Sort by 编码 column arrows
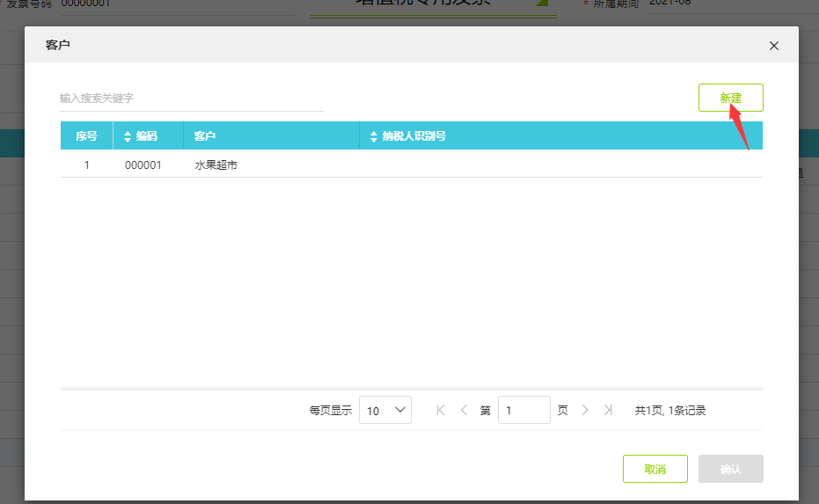 pos(128,136)
